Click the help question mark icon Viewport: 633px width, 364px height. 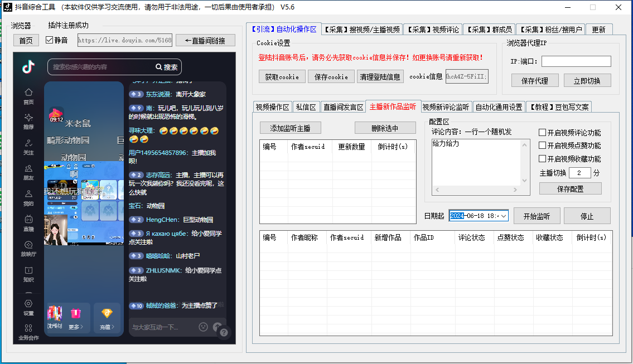click(x=224, y=333)
